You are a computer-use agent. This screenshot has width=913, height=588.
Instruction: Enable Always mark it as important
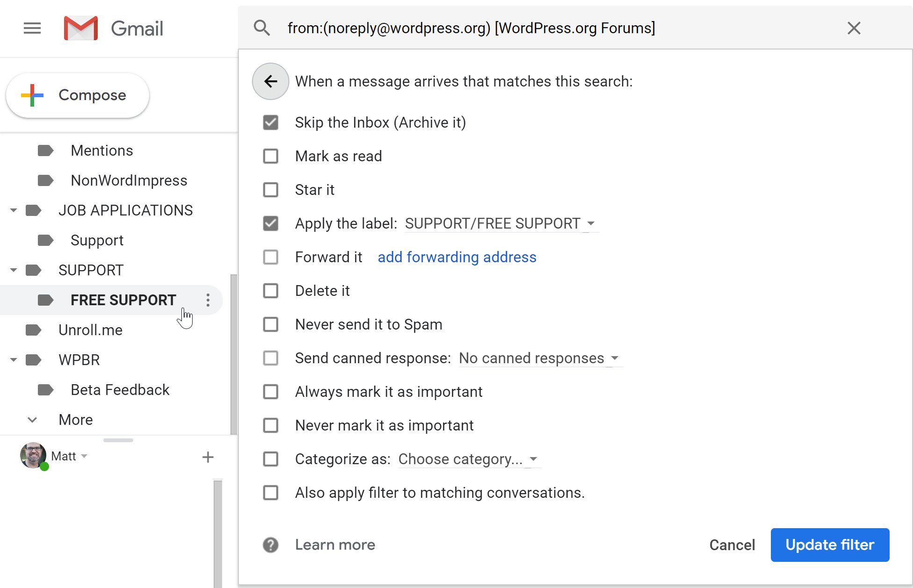(x=271, y=392)
